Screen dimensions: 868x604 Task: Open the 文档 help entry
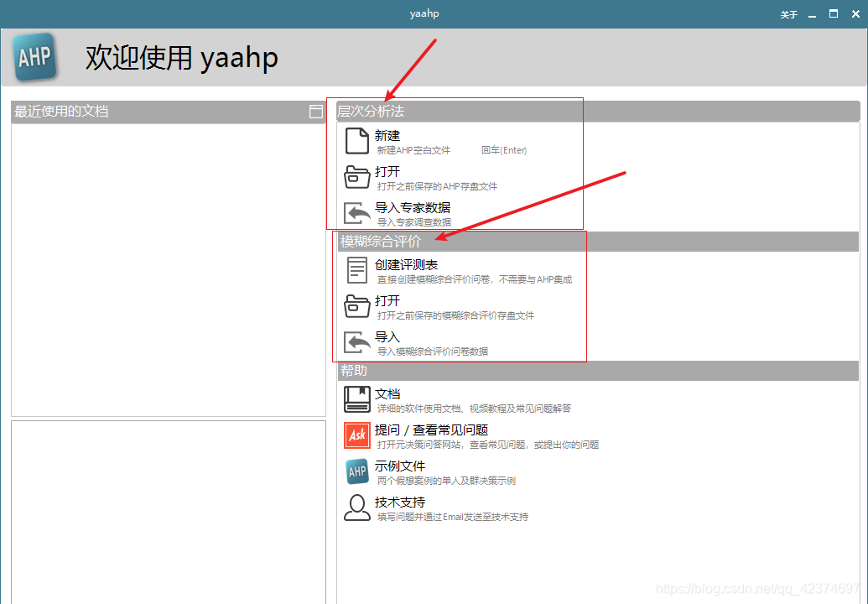click(387, 393)
